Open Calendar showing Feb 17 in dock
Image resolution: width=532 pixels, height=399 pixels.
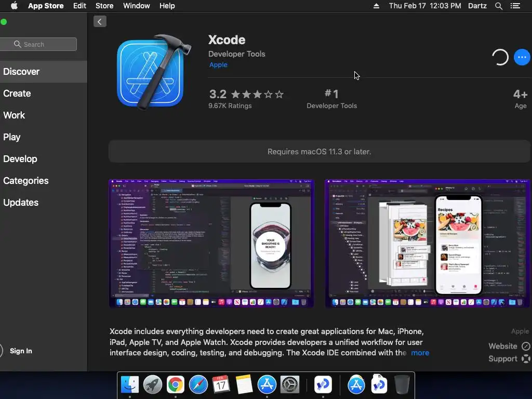click(221, 385)
